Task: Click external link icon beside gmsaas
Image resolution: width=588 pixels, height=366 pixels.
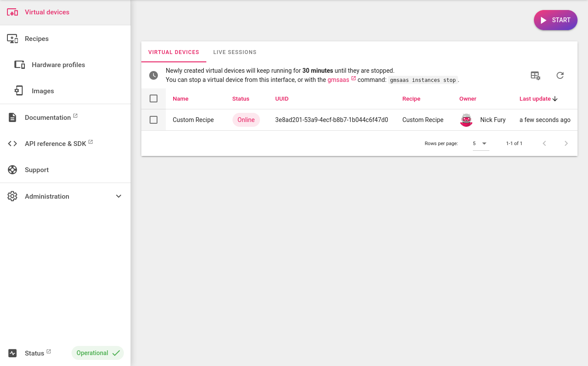Action: tap(354, 78)
